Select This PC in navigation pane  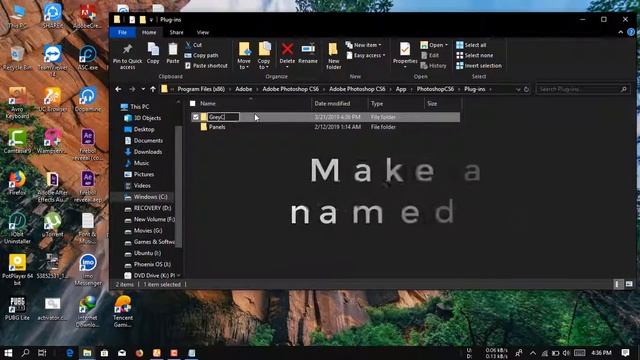click(140, 107)
